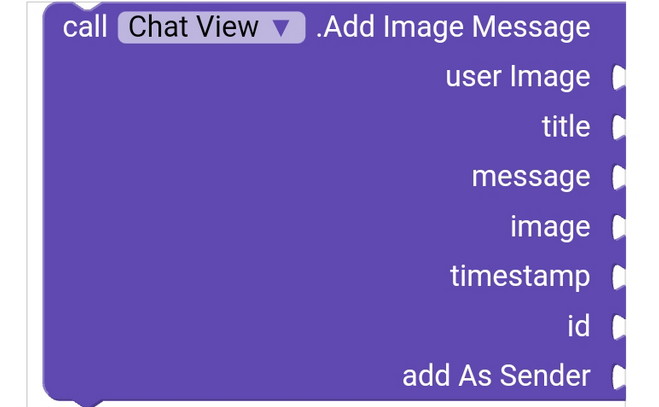659x407 pixels.
Task: Click the id input socket notch
Action: point(618,326)
